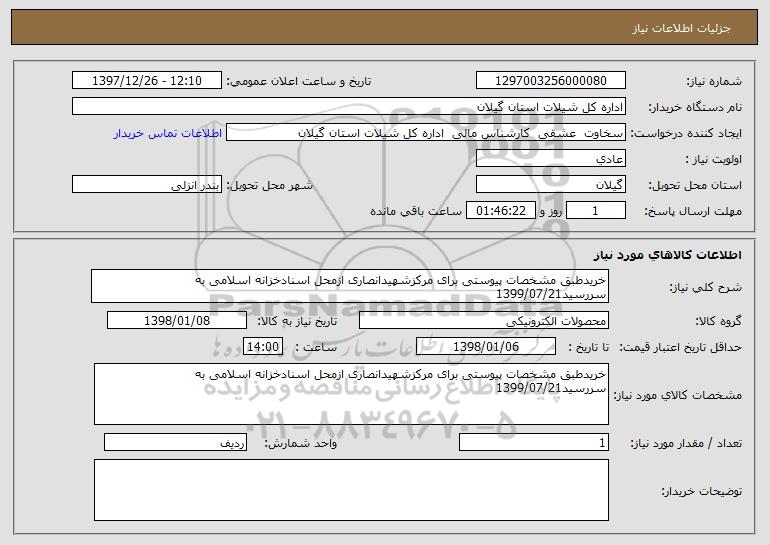Click the label شماره نیاز

[x=714, y=81]
